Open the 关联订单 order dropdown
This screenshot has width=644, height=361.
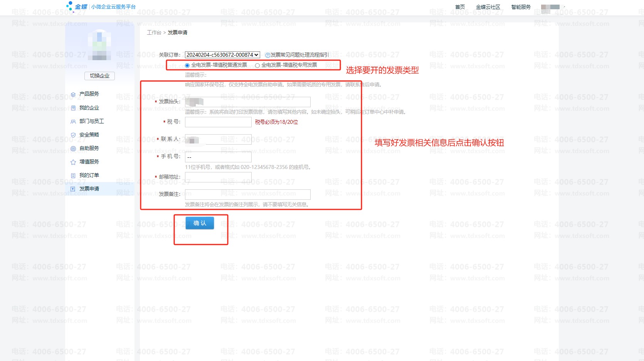(222, 55)
